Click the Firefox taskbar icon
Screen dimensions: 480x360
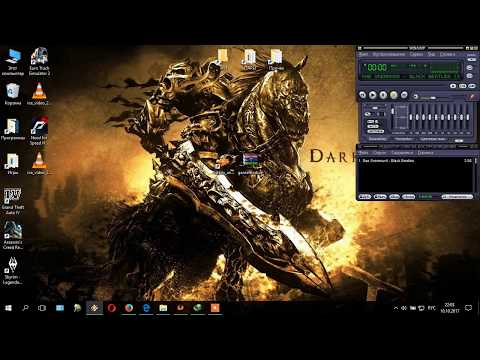[x=129, y=308]
